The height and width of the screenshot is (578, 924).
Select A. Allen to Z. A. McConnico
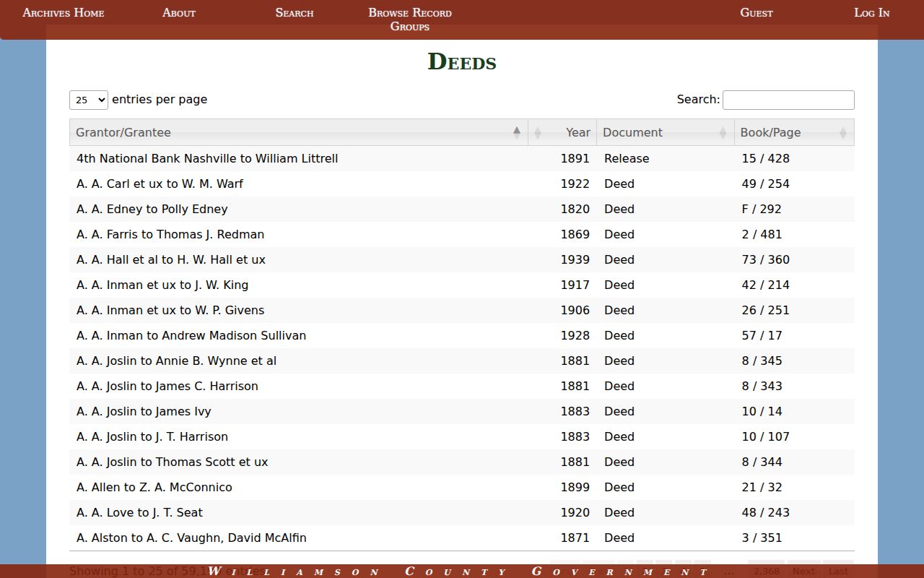[462, 487]
